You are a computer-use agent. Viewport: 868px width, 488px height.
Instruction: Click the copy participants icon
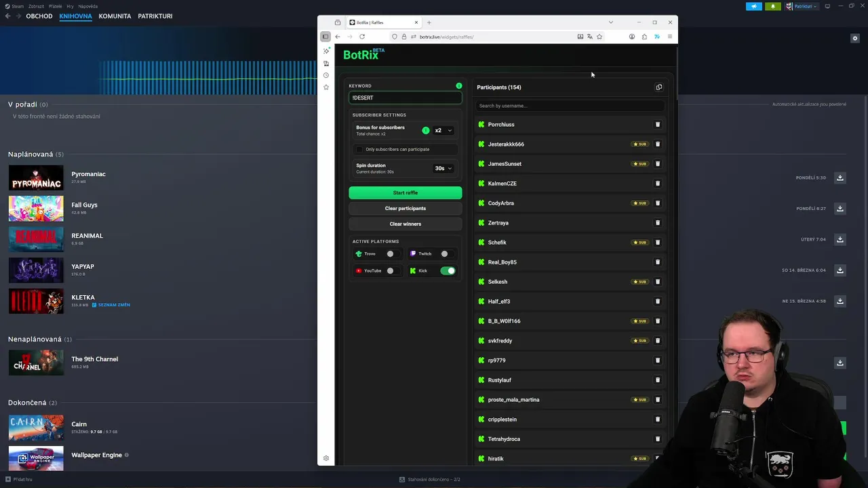click(658, 87)
